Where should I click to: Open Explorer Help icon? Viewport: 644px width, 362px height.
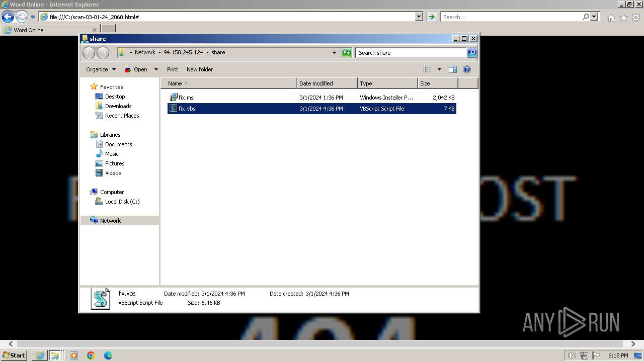pyautogui.click(x=466, y=69)
